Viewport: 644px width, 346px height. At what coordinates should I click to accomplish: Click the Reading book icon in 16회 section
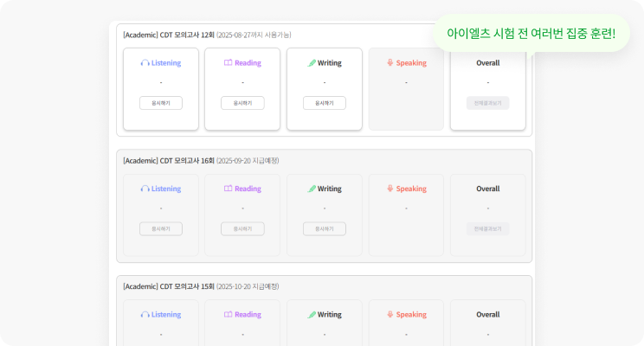[228, 189]
